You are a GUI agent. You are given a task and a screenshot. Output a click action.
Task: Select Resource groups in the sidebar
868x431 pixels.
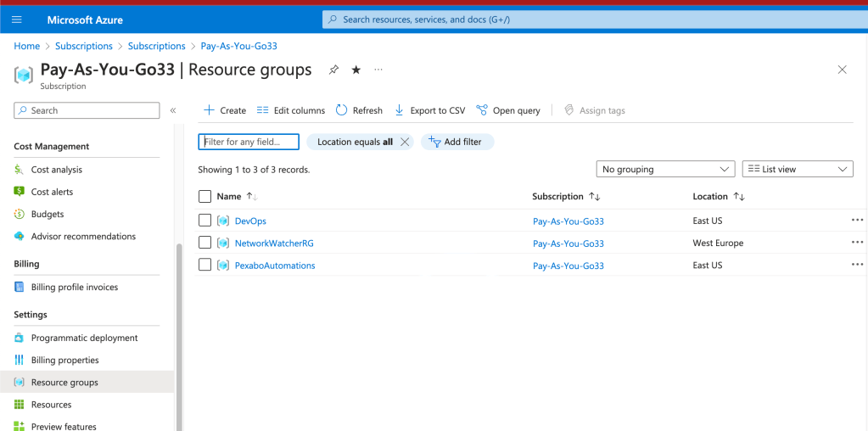[x=87, y=383]
